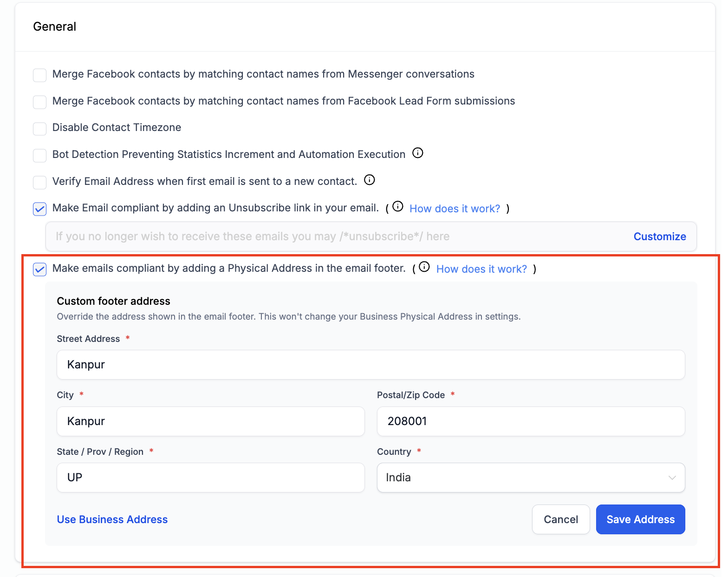This screenshot has height=577, width=728.
Task: Click the Cancel button
Action: (561, 519)
